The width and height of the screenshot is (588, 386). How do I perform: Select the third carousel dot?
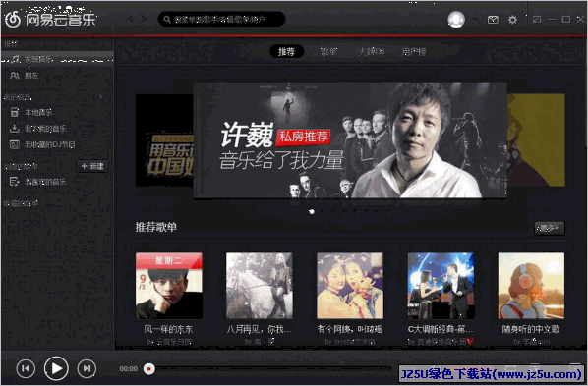[333, 212]
